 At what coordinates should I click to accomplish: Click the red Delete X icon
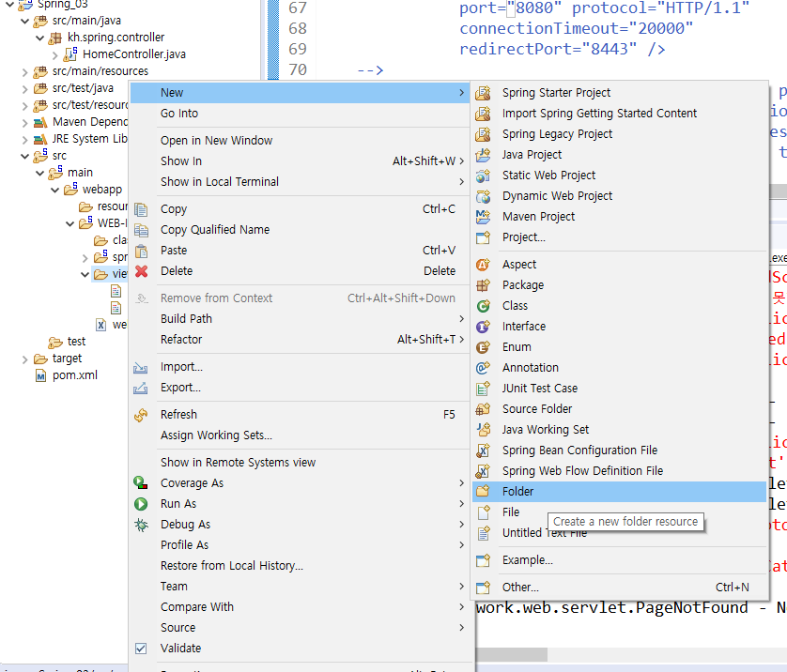pos(142,271)
